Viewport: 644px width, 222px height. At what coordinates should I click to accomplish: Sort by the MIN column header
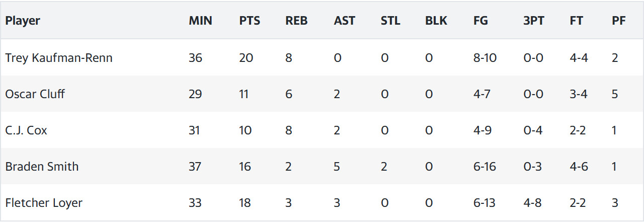pos(200,21)
